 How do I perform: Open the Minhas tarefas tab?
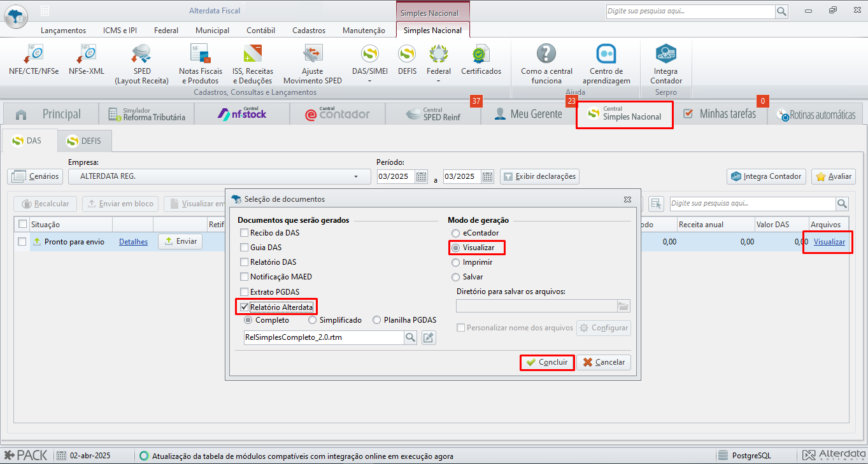click(x=720, y=114)
